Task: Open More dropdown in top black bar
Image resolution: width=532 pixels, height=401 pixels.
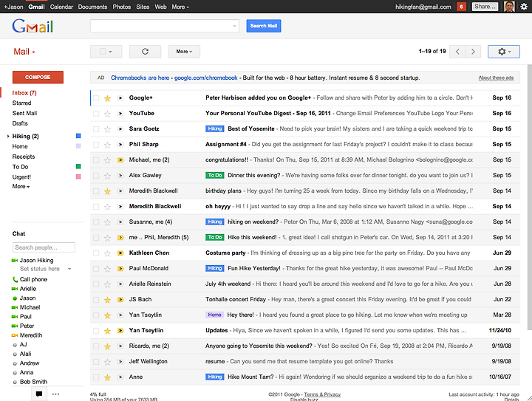Action: (180, 7)
